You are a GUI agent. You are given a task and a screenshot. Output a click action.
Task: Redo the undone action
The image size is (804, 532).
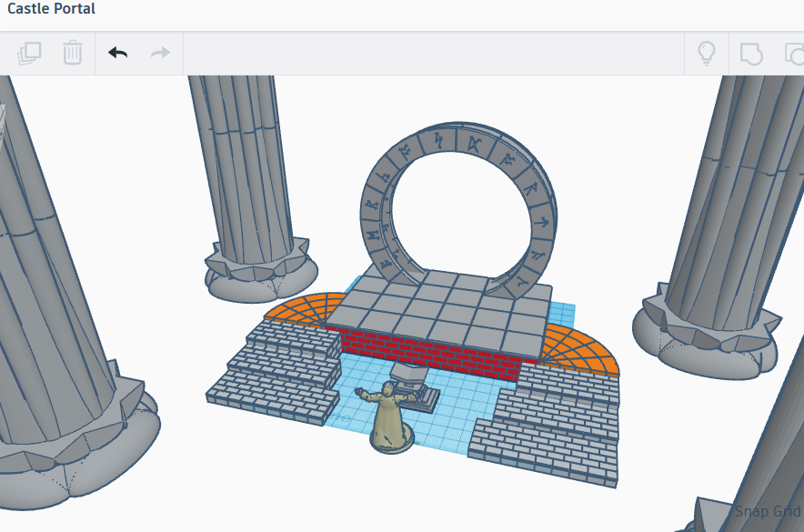click(x=160, y=53)
